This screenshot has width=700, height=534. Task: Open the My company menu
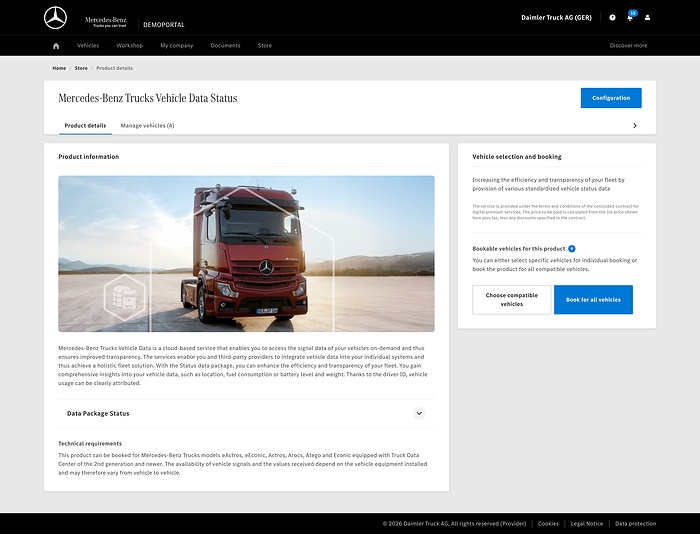pos(177,46)
